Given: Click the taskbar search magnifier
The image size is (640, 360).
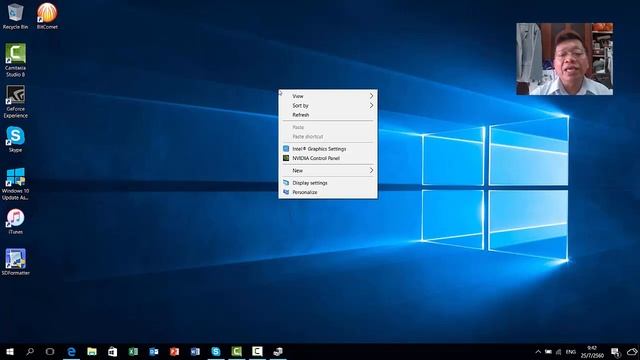Looking at the screenshot, I should [x=30, y=351].
